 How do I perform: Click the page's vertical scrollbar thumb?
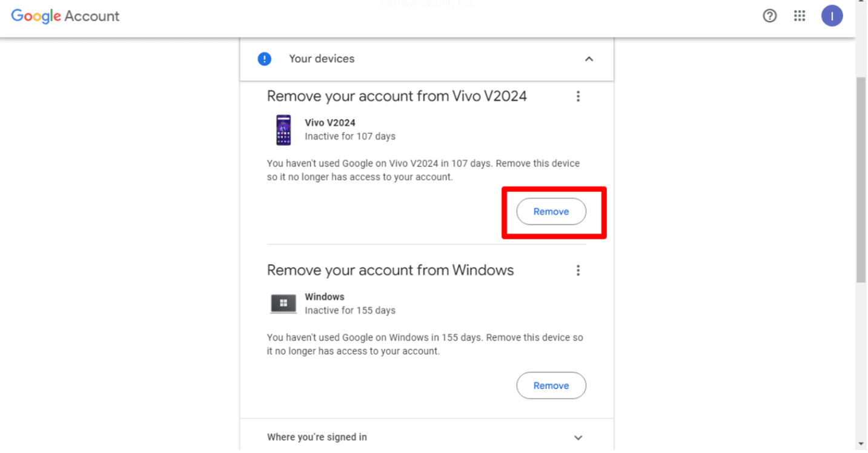click(861, 179)
